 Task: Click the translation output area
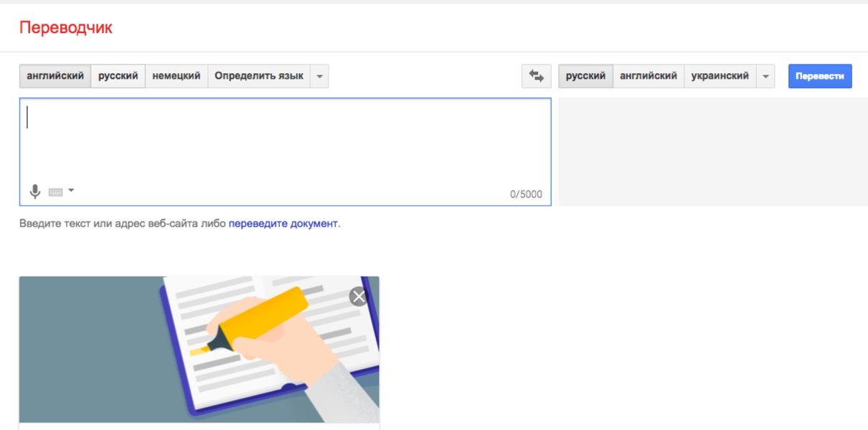tap(713, 152)
